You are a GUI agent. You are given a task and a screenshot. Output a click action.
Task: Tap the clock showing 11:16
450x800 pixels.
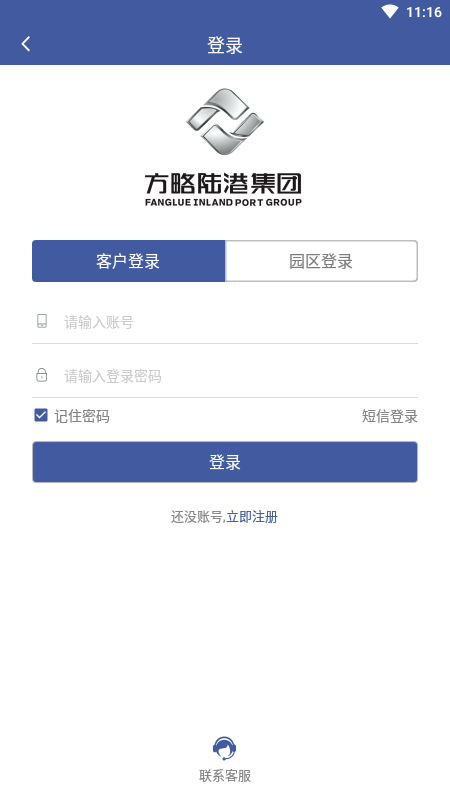pos(423,12)
